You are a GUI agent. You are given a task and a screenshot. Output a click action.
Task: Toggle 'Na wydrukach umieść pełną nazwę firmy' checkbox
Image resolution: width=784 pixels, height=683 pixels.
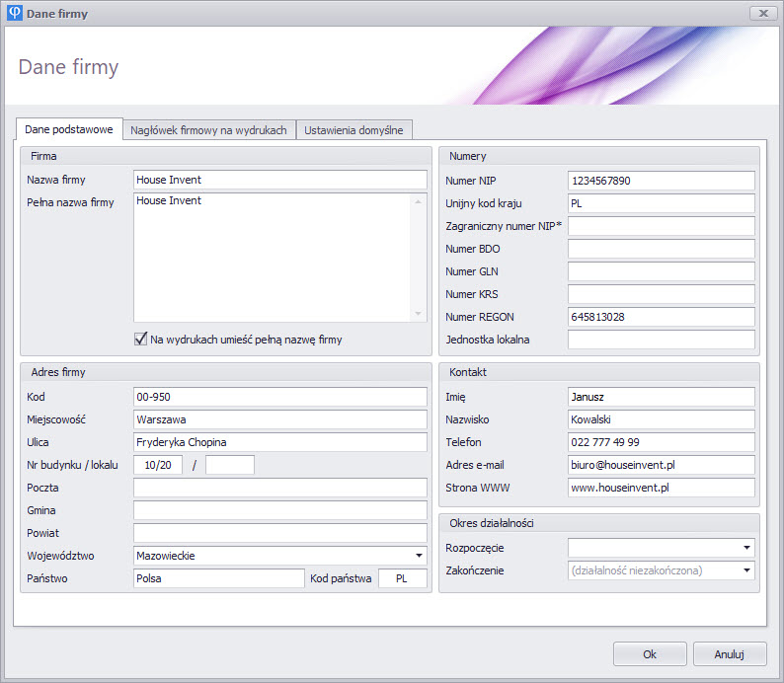[x=140, y=340]
